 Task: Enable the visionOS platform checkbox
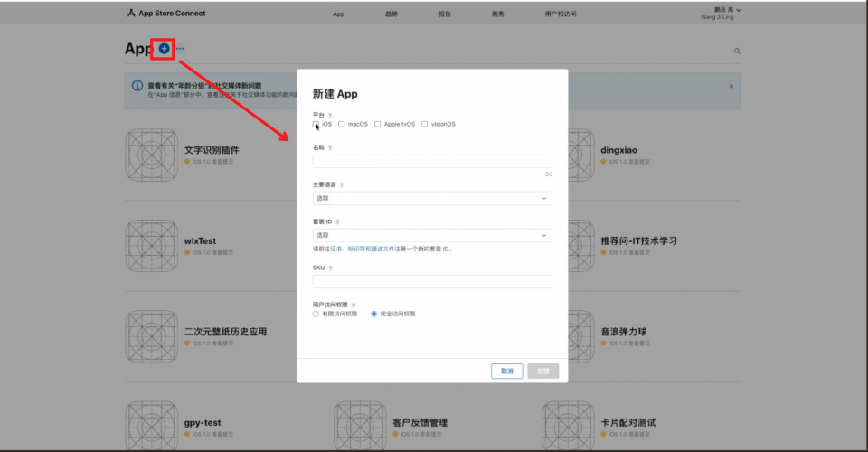(425, 125)
